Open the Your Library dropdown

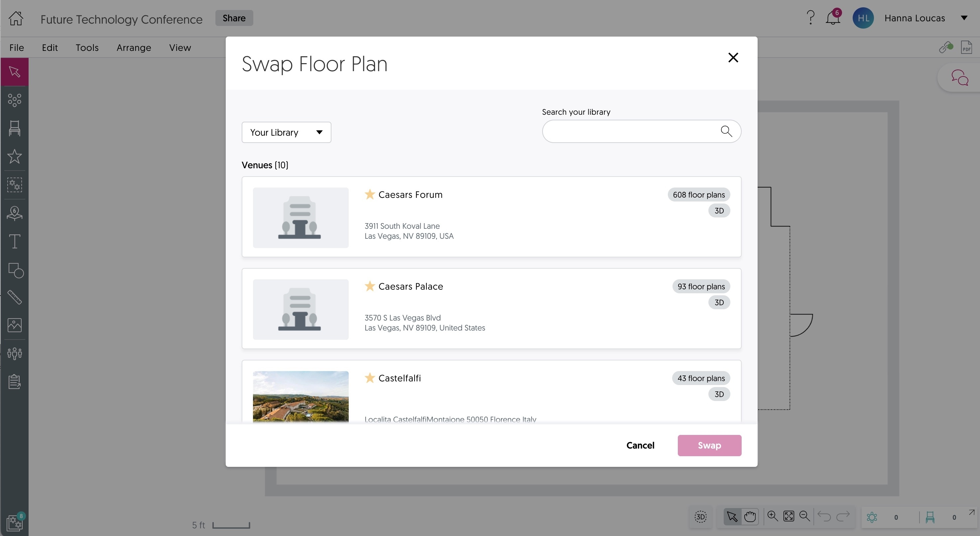(286, 132)
